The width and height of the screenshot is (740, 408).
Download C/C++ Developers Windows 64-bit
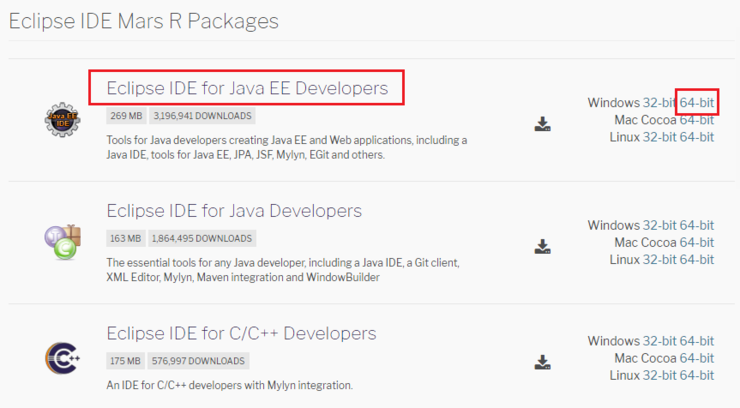(697, 341)
